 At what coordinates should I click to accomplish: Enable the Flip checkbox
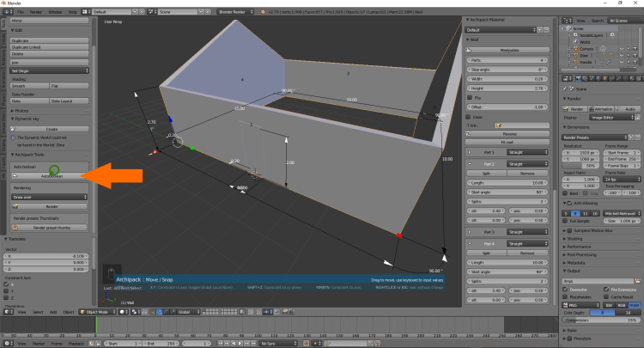[469, 98]
